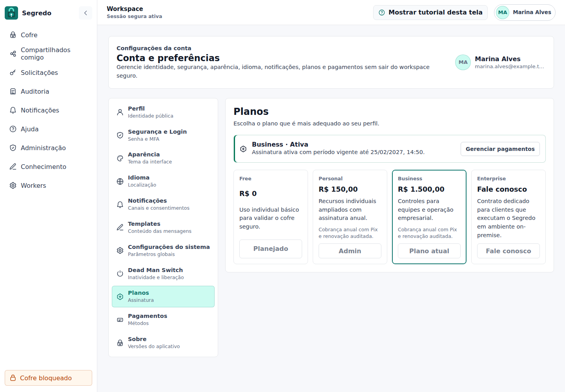Open the Cofre vault icon
565x392 pixels.
(13, 35)
